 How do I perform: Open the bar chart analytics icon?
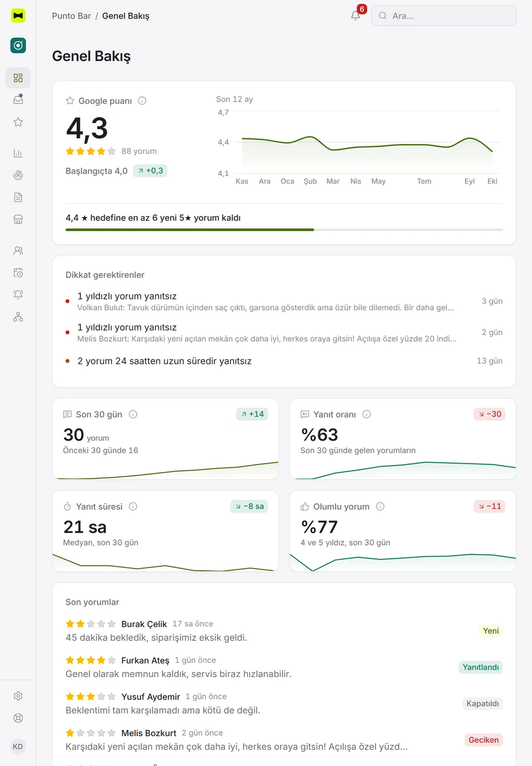coord(18,153)
